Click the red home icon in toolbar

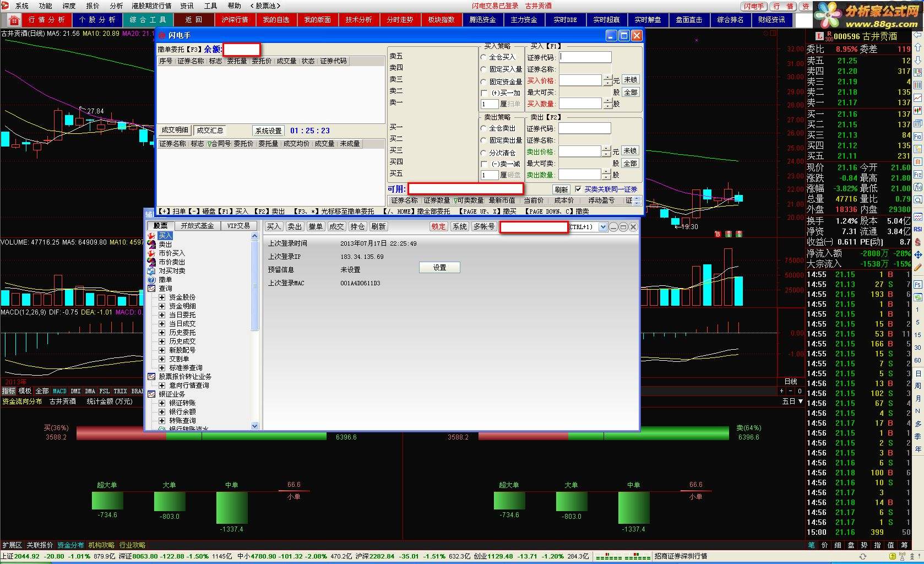point(14,20)
